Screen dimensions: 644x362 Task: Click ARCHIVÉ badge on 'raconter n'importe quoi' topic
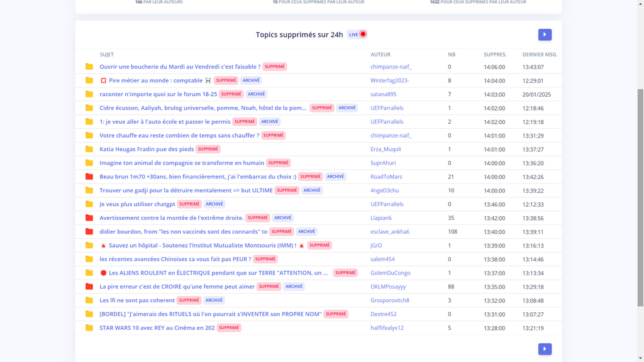pos(256,94)
